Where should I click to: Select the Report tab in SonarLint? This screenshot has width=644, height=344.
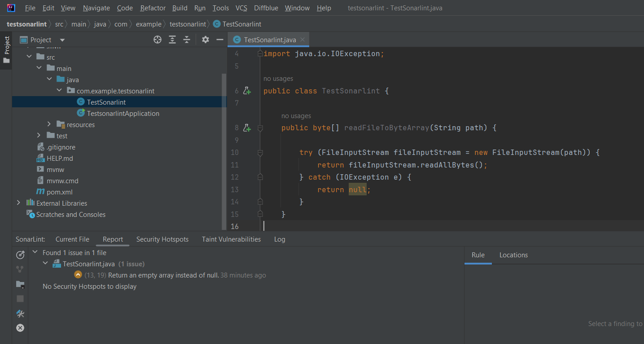pyautogui.click(x=113, y=239)
